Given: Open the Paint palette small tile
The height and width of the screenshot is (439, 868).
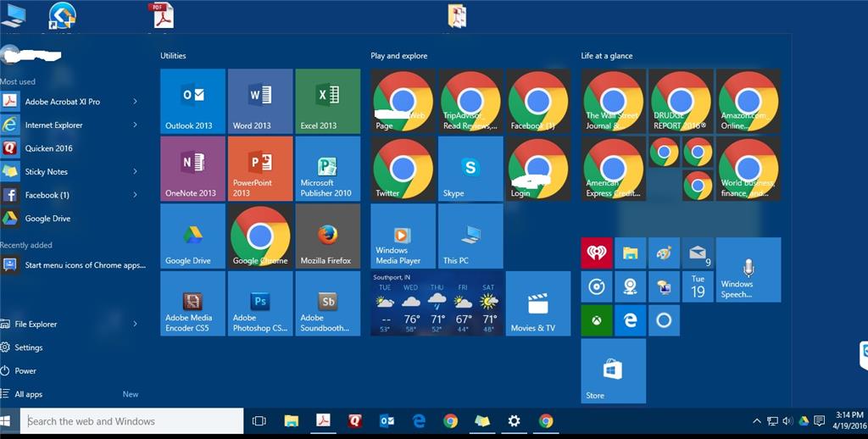Looking at the screenshot, I should [665, 253].
